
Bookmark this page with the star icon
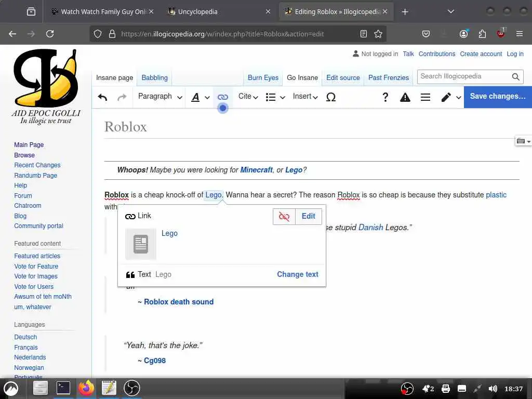tap(378, 34)
